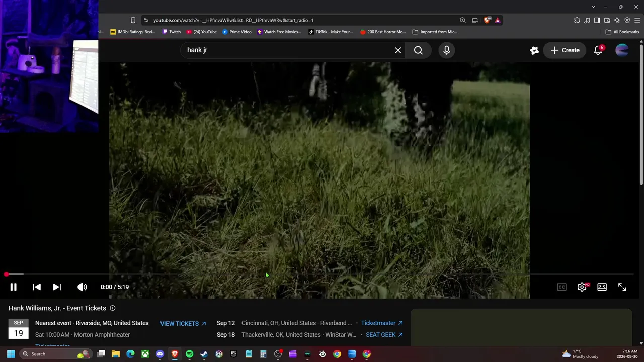This screenshot has height=362, width=644.
Task: Skip to the next video
Action: (x=57, y=287)
